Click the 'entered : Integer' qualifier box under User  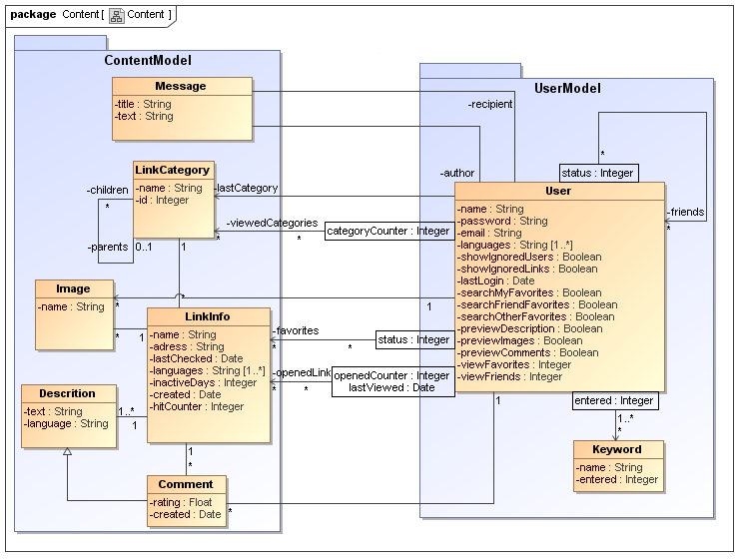(615, 400)
